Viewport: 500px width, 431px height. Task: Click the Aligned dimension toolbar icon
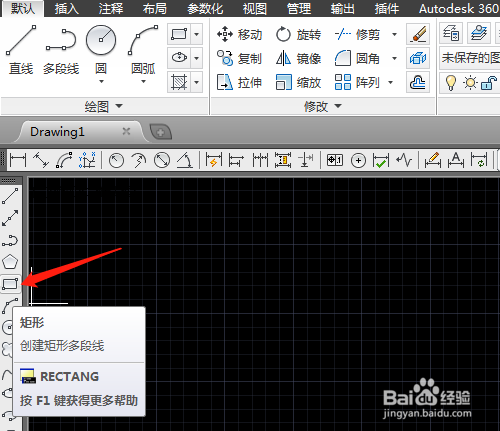tap(41, 160)
